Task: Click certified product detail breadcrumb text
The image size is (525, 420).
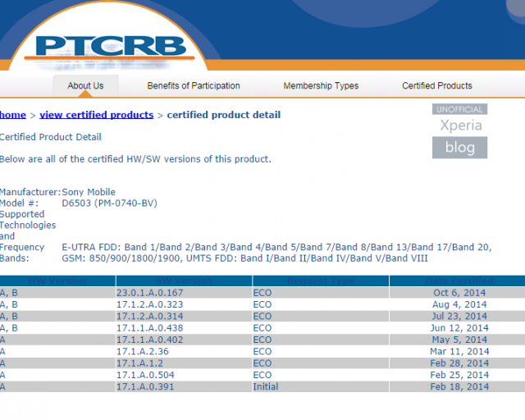Action: tap(224, 115)
